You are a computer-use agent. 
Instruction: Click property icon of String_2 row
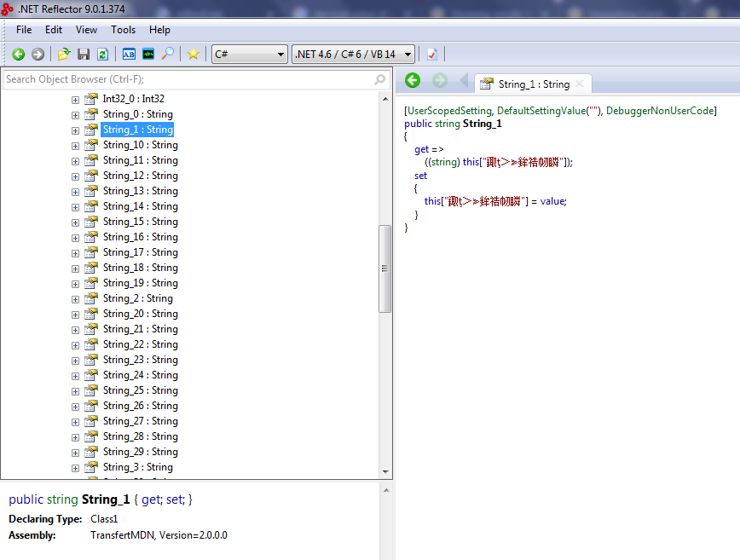pyautogui.click(x=91, y=298)
